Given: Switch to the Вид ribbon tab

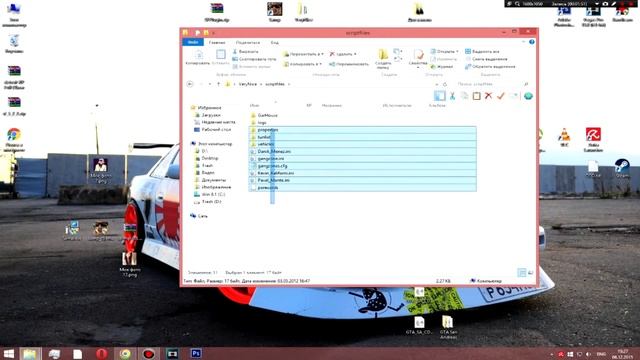Looking at the screenshot, I should 275,42.
